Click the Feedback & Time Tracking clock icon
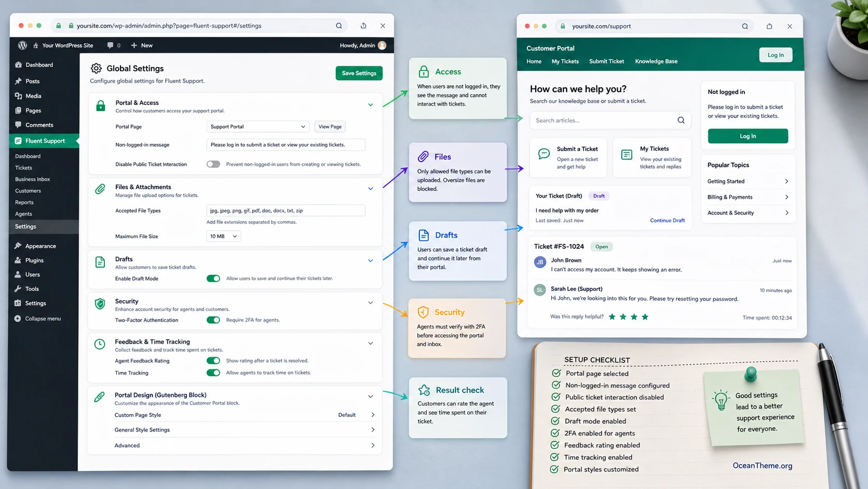 tap(100, 344)
